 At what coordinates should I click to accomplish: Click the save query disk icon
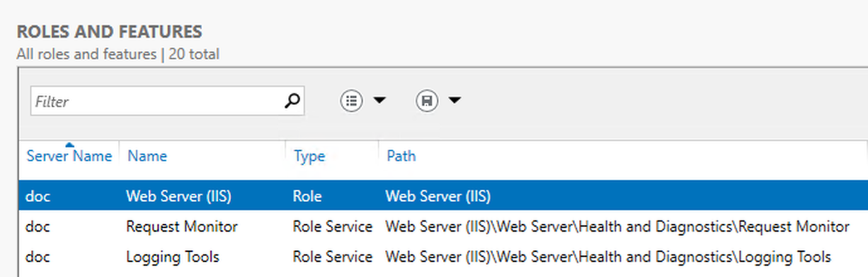[426, 101]
